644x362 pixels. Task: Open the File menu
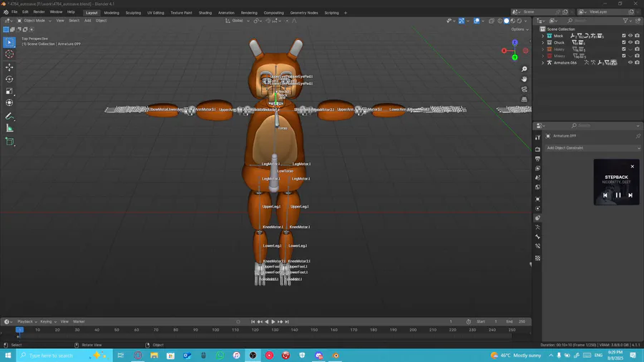tap(14, 12)
